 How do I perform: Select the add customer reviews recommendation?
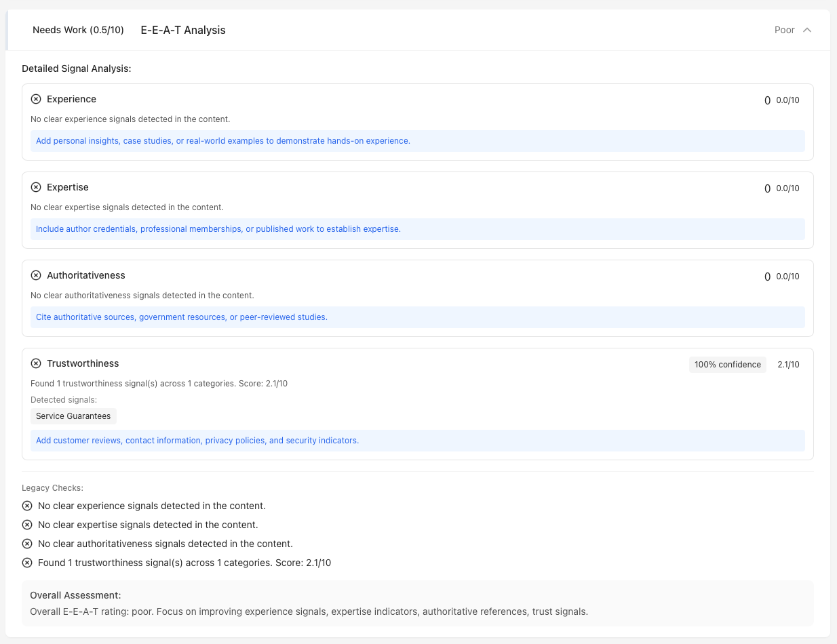pos(197,441)
